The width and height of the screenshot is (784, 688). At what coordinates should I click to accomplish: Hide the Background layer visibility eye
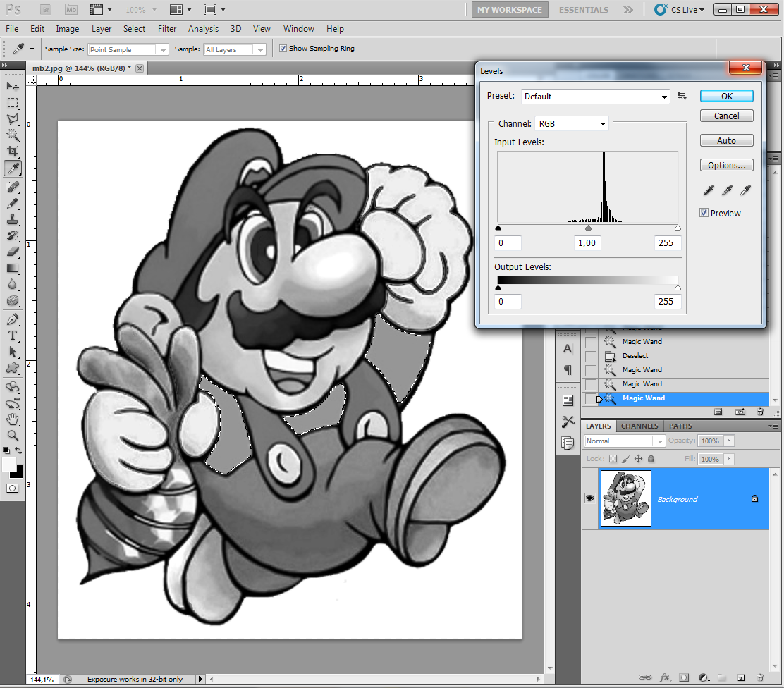(x=589, y=499)
